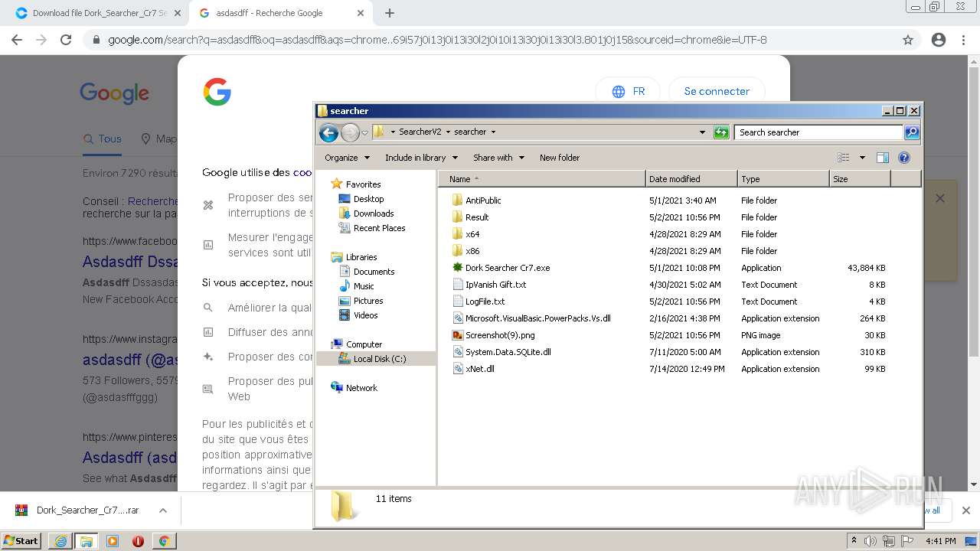Select IpVanish Gift.txt in file list
Viewport: 980px width, 551px height.
coord(495,285)
